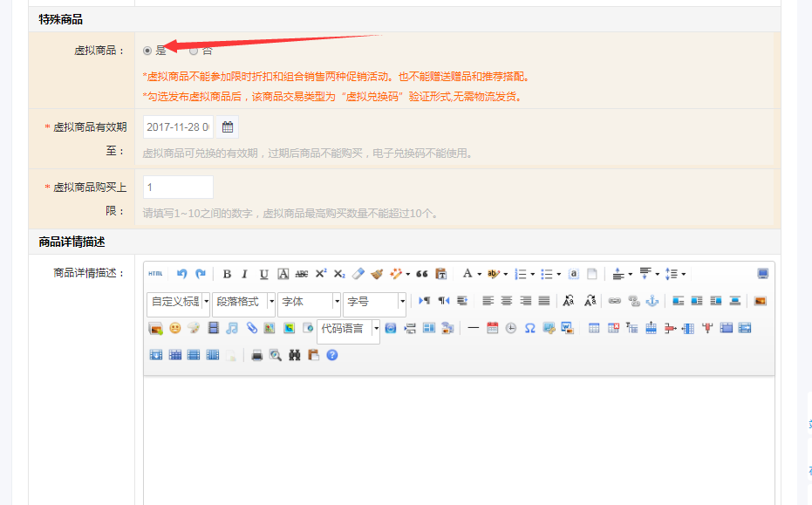Screen dimensions: 812x505
Task: Expand the 代码语言 dropdown
Action: click(376, 329)
